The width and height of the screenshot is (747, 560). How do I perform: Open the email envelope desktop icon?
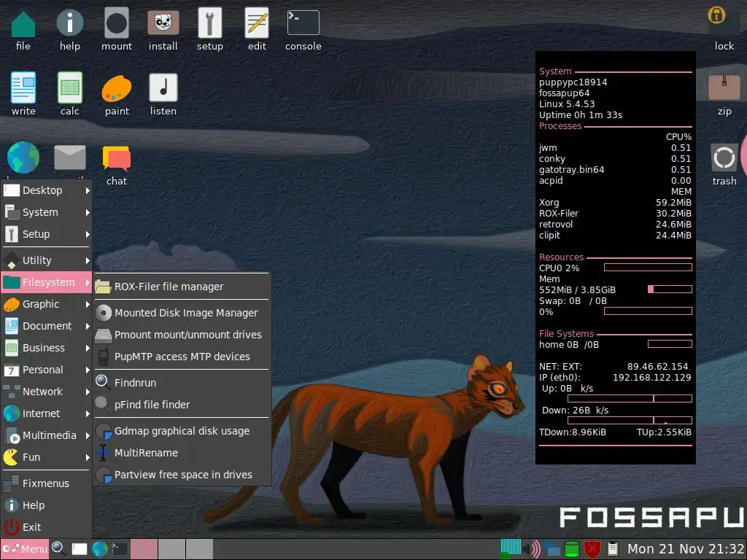click(69, 157)
